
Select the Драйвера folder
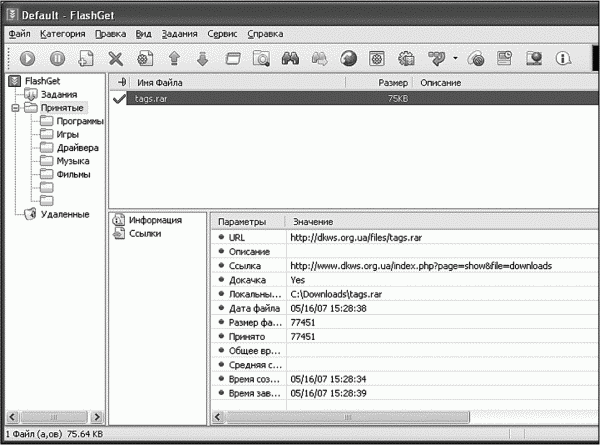coord(78,148)
